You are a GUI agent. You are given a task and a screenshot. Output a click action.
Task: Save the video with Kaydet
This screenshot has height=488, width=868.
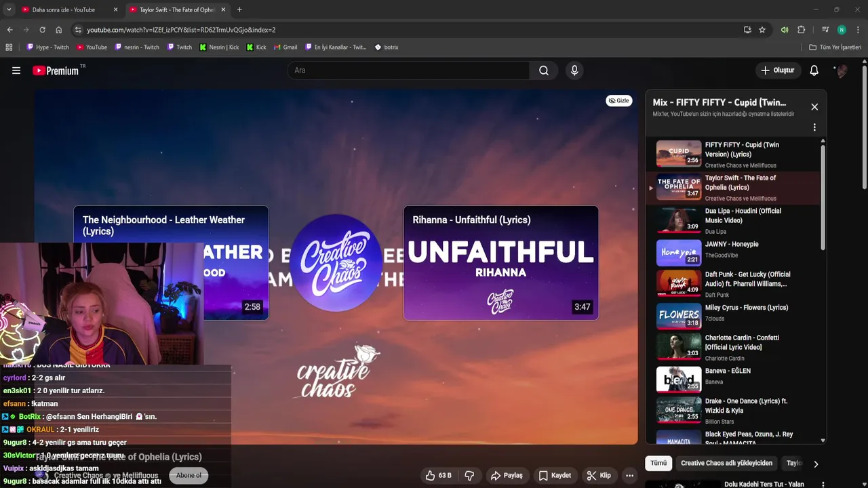[555, 476]
